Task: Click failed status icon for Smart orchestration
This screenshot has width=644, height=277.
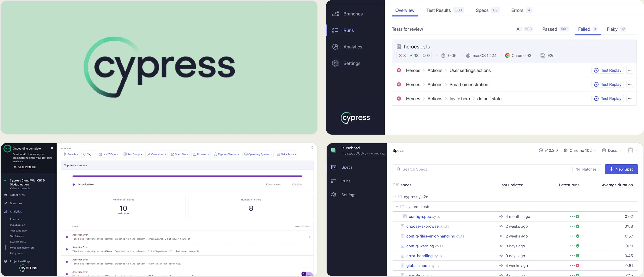Action: pos(399,84)
